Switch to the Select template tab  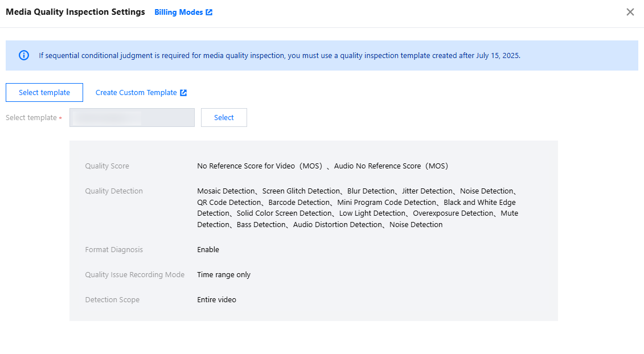click(44, 92)
